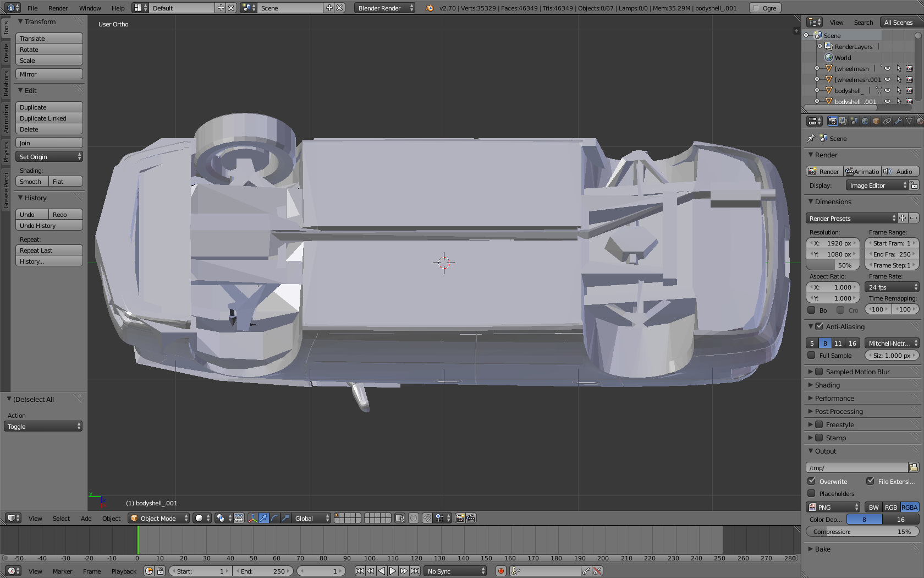Click the play animation button in timeline
Viewport: 924px width, 578px height.
click(393, 571)
